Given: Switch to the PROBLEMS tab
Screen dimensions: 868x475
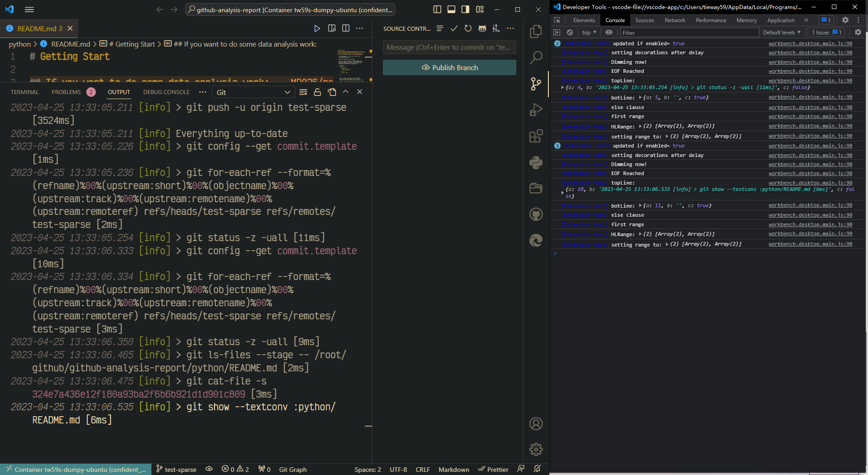Looking at the screenshot, I should 66,92.
